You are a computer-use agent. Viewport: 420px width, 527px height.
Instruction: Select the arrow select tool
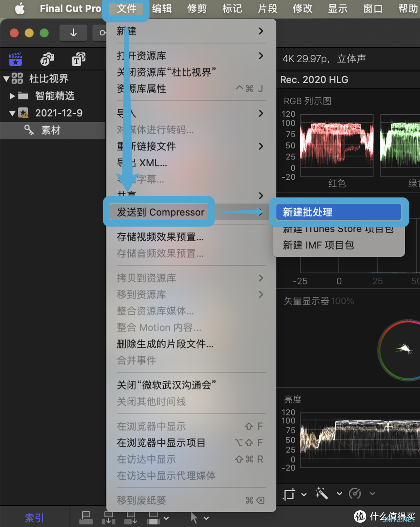pos(194,518)
